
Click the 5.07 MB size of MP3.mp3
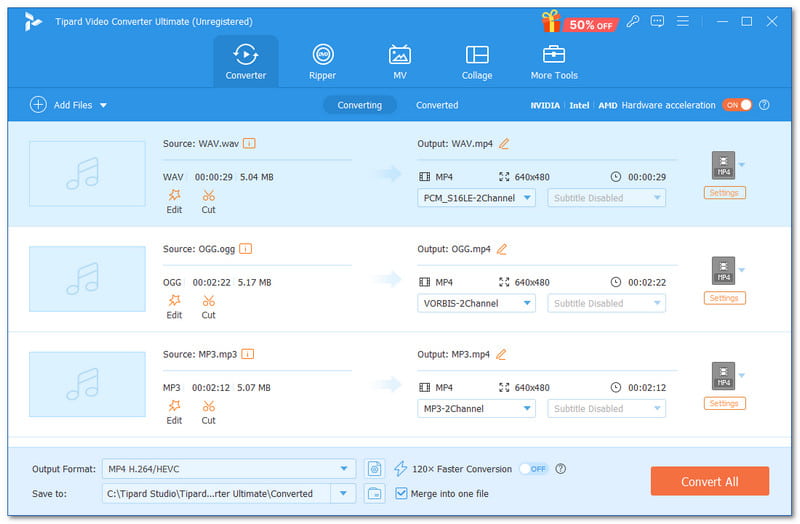254,388
